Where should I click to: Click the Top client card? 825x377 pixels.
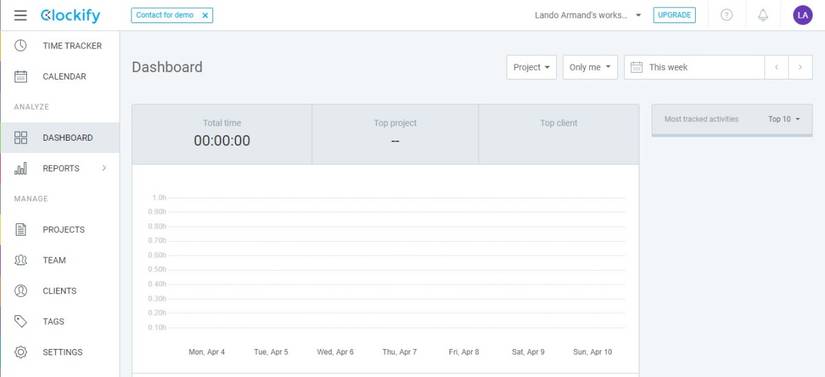[x=559, y=134]
